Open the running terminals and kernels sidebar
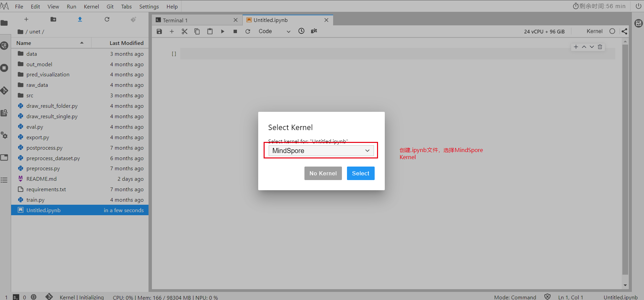Viewport: 644px width, 300px height. (4, 68)
